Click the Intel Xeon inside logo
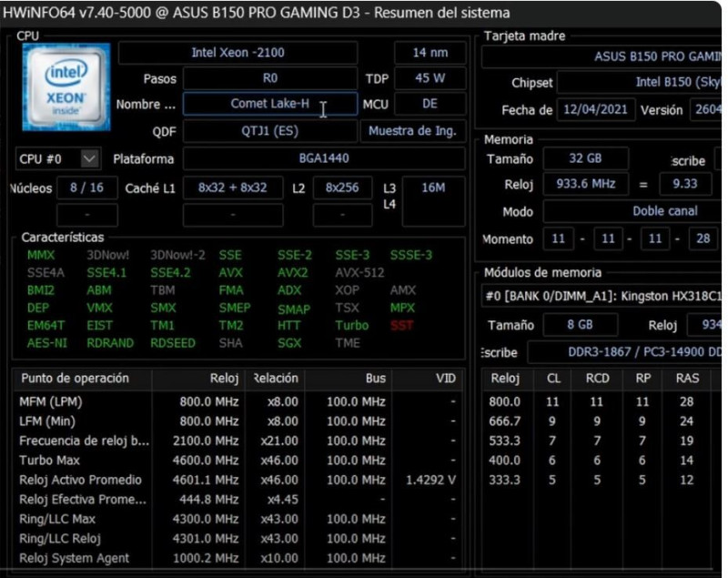728x578 pixels. pyautogui.click(x=66, y=87)
